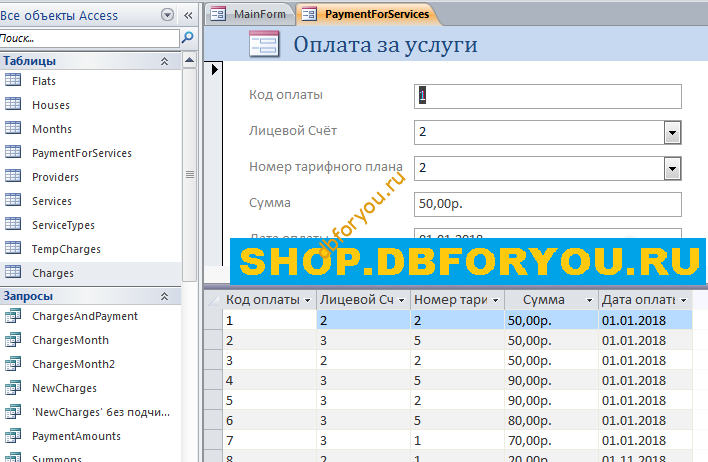Collapse the Запросы group

click(164, 296)
